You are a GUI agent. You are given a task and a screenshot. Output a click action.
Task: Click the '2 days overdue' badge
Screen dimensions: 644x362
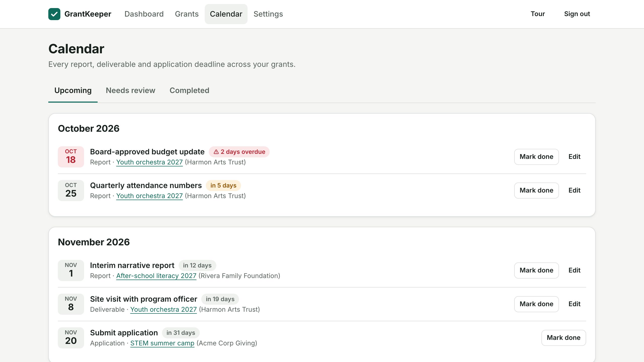click(x=239, y=152)
